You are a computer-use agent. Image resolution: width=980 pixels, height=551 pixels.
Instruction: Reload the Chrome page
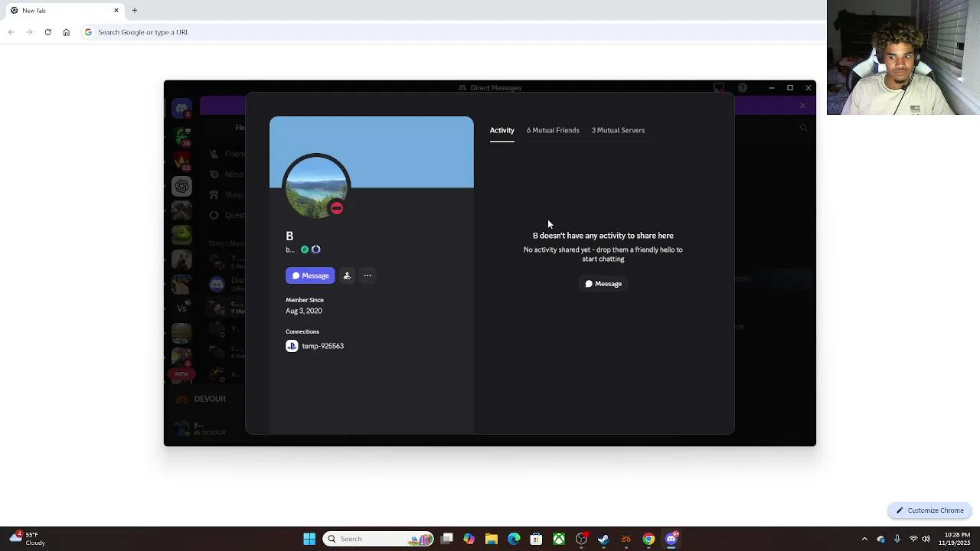point(47,32)
